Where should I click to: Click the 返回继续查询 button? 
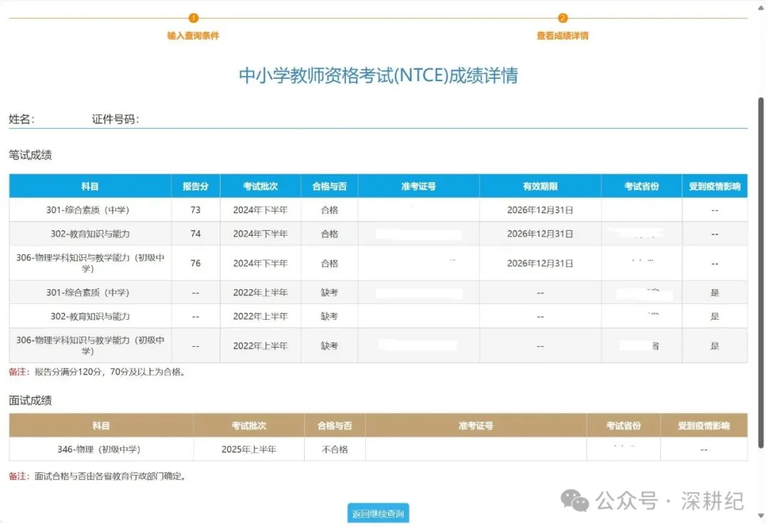378,513
